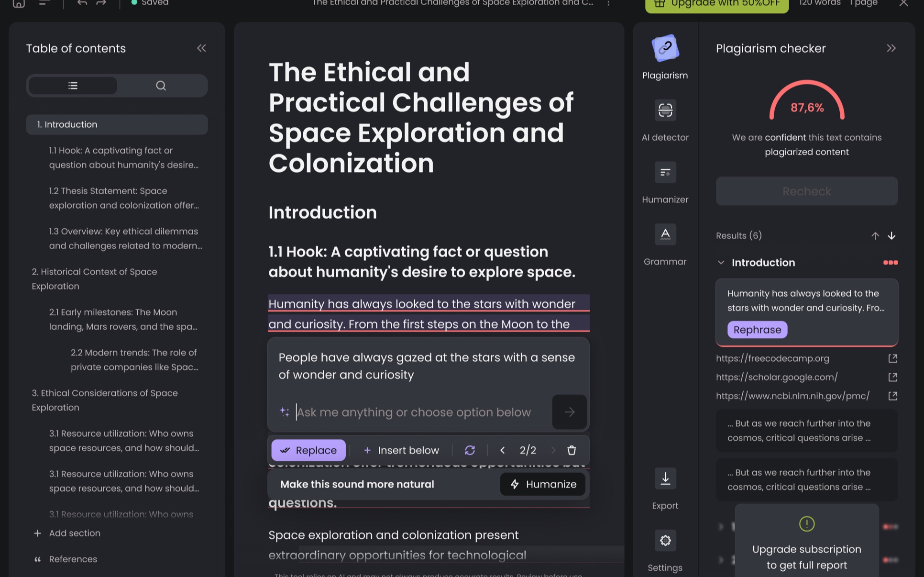
Task: Click the Upgrade with 50%OFF button
Action: pos(716,5)
